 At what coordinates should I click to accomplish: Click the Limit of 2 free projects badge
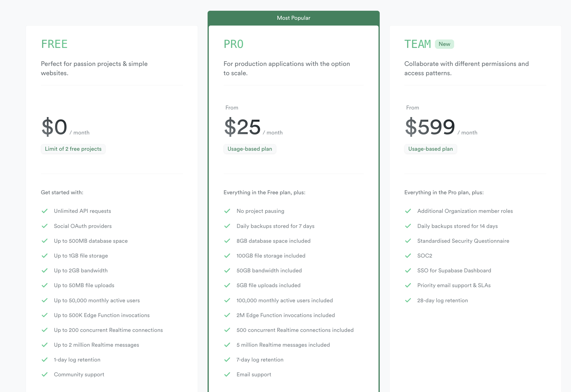click(73, 149)
